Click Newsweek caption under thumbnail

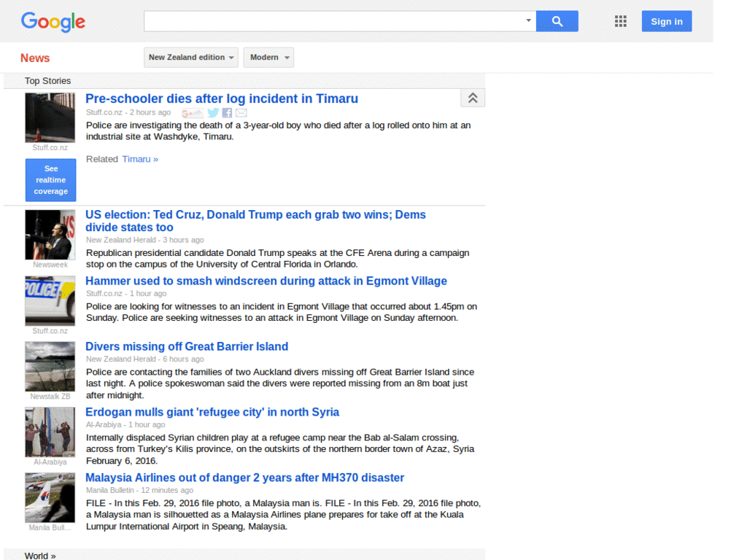50,265
